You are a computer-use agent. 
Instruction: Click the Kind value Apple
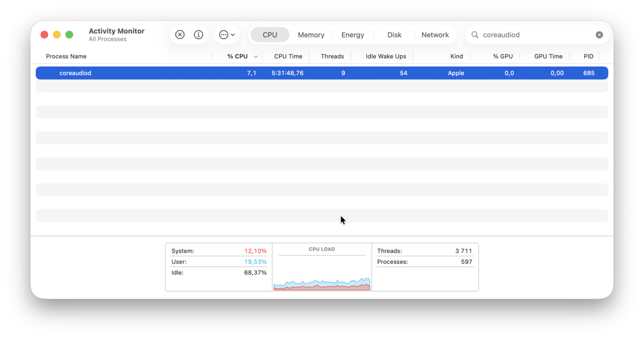[456, 73]
